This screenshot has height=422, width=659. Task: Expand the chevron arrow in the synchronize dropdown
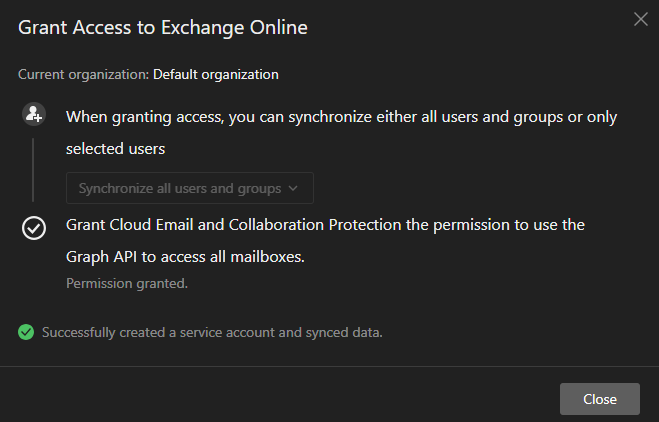click(292, 188)
